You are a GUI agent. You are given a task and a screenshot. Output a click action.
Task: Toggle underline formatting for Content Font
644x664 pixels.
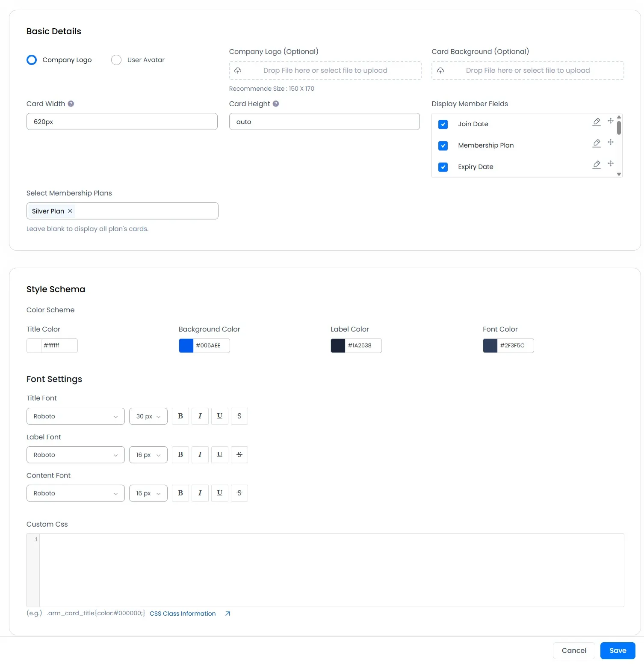(219, 493)
